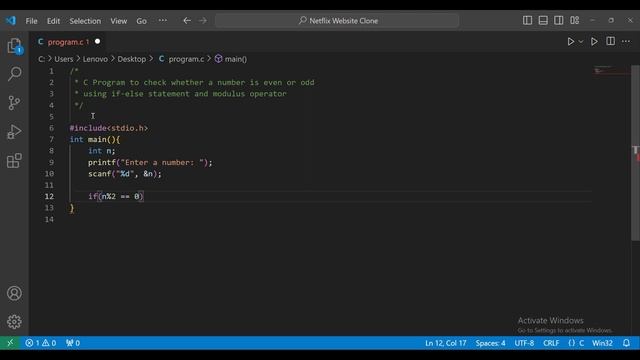
Task: Open the Extensions view
Action: click(x=14, y=160)
